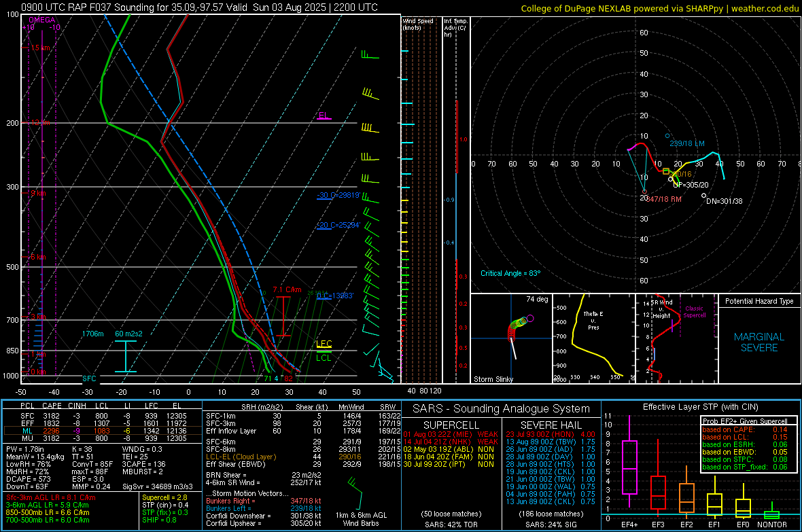This screenshot has width=802, height=532.
Task: Click the Potential Hazard Type heading
Action: (760, 301)
